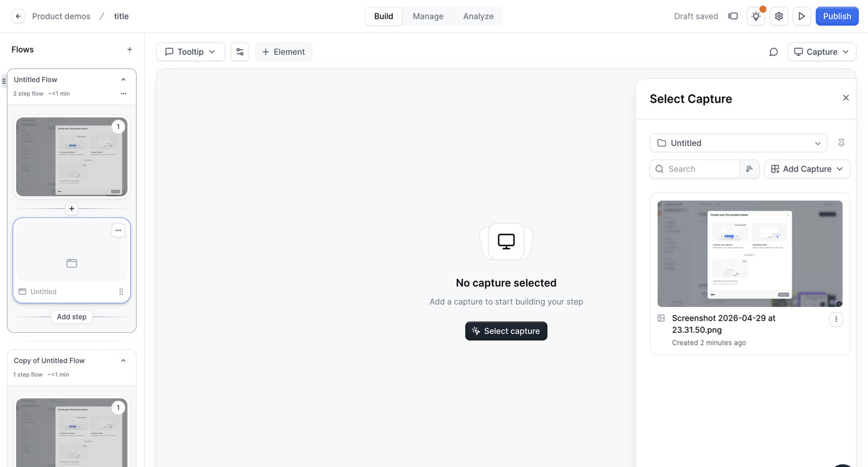Click the image type icon beside screenshot name

[661, 318]
